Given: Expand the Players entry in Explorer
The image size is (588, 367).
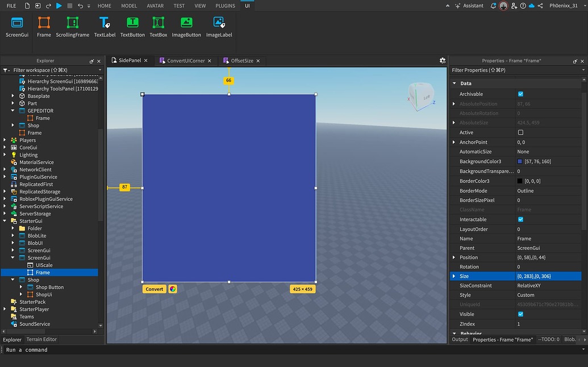Looking at the screenshot, I should click(5, 140).
